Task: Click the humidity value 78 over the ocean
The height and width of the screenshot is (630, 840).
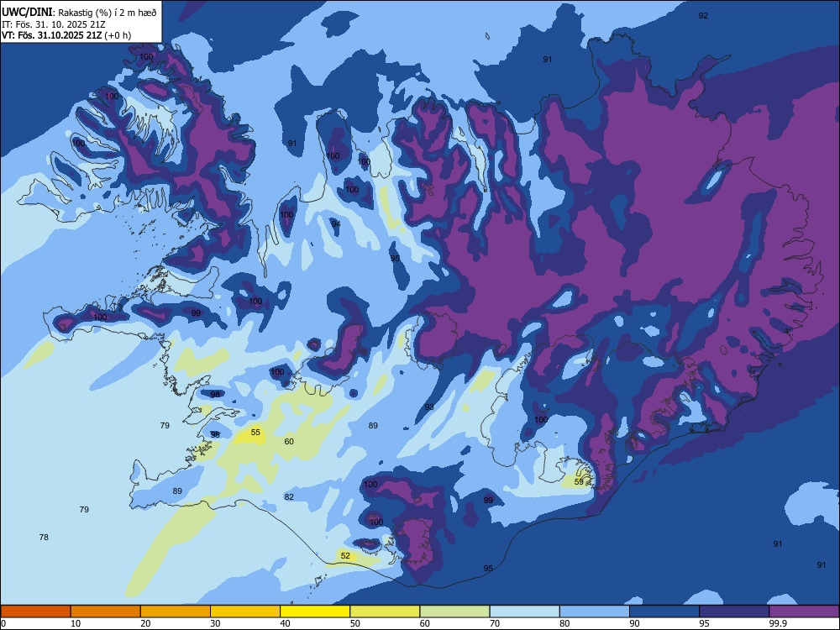Action: tap(44, 537)
